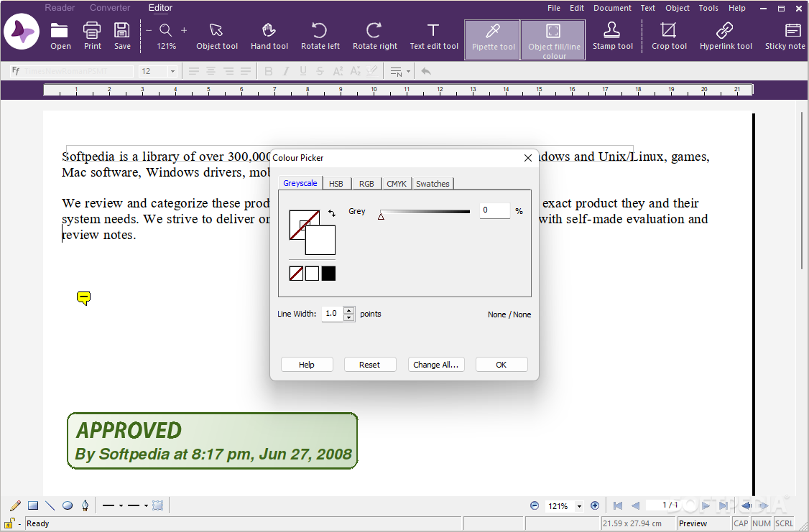The height and width of the screenshot is (532, 809).
Task: Select the pencil drawing tool
Action: pos(16,505)
